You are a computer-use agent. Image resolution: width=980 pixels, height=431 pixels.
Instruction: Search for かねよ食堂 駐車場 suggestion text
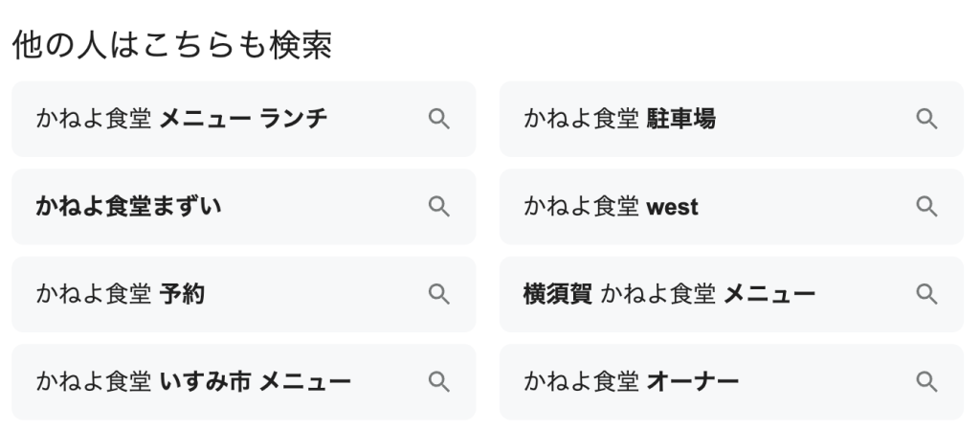(619, 119)
